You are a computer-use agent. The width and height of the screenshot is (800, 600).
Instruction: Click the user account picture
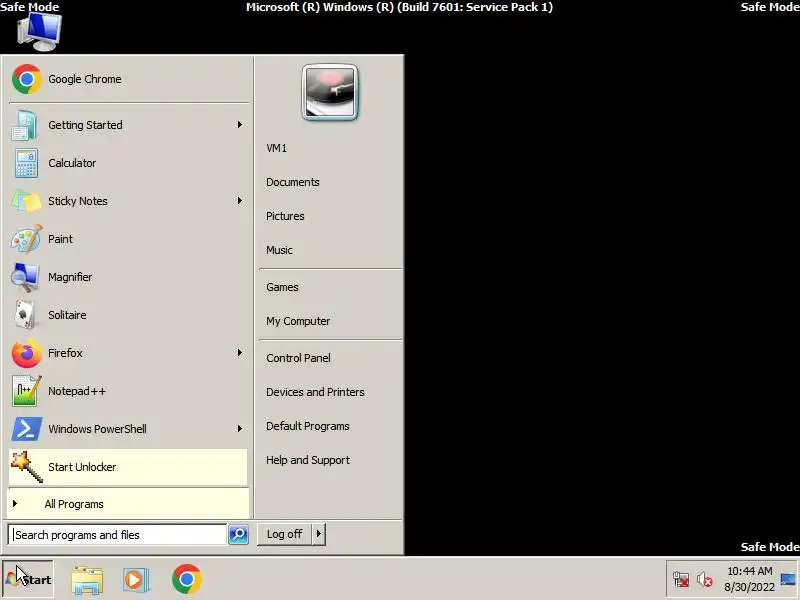[x=330, y=92]
